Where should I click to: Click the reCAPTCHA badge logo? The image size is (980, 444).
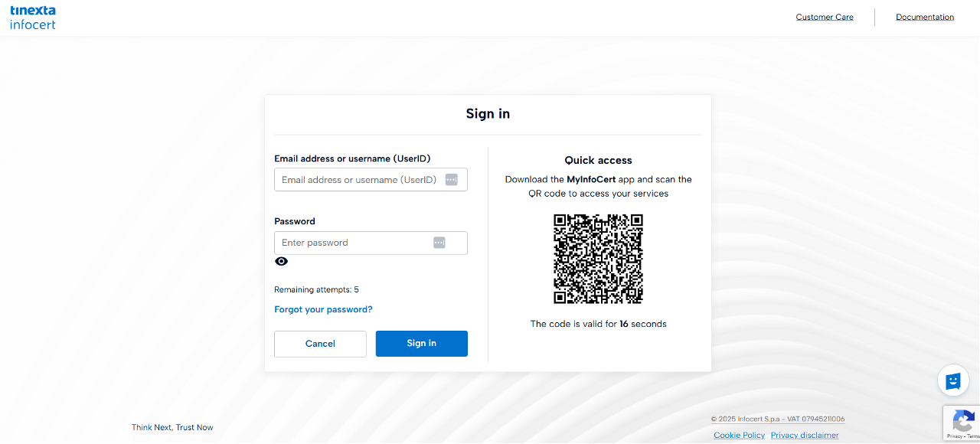point(963,420)
